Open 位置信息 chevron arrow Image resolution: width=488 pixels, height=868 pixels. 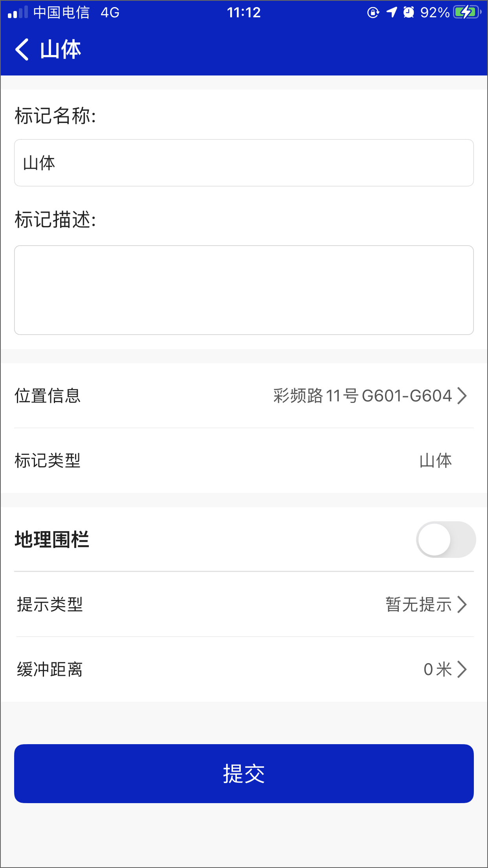pyautogui.click(x=462, y=395)
